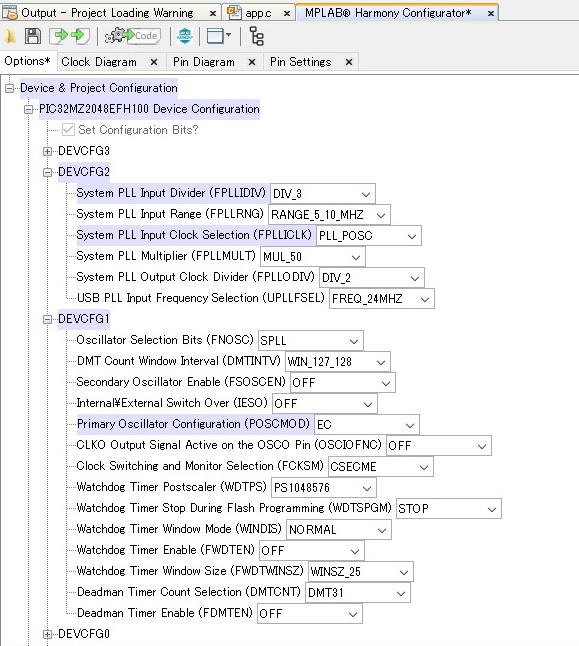The height and width of the screenshot is (646, 579).
Task: Switch to the Pin Settings tab
Action: pos(300,62)
